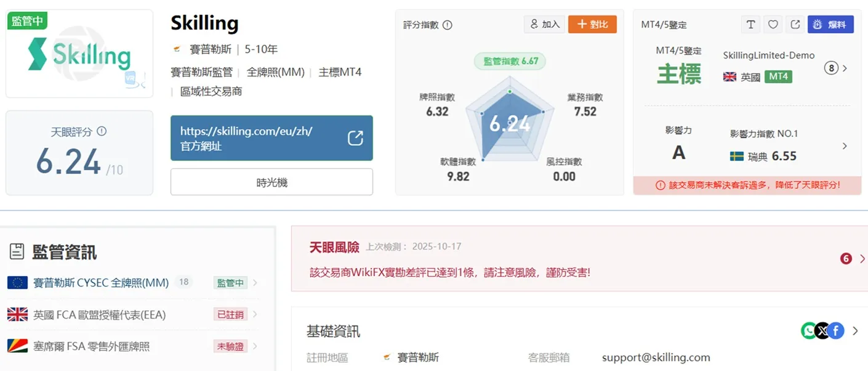The height and width of the screenshot is (371, 868).
Task: Click the 影響力 A rating
Action: [678, 152]
